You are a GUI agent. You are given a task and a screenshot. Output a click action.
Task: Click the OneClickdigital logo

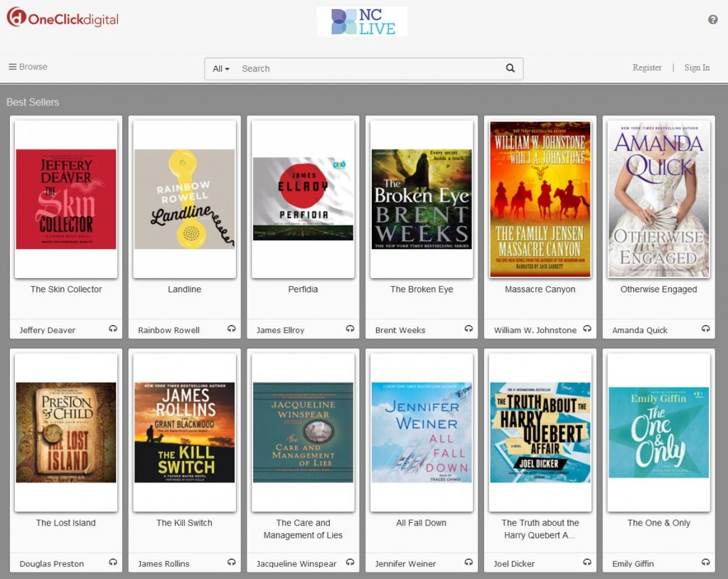point(63,18)
